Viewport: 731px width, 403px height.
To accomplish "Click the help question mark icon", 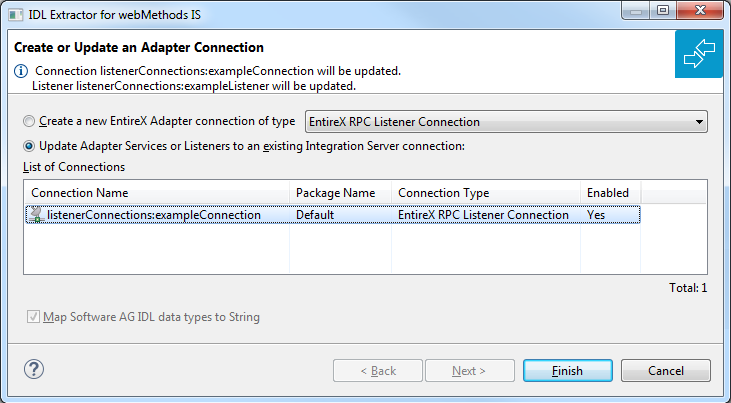I will coord(34,369).
